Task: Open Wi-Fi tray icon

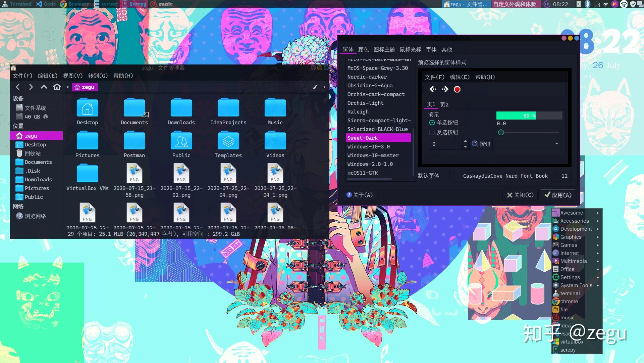Action: [606, 4]
